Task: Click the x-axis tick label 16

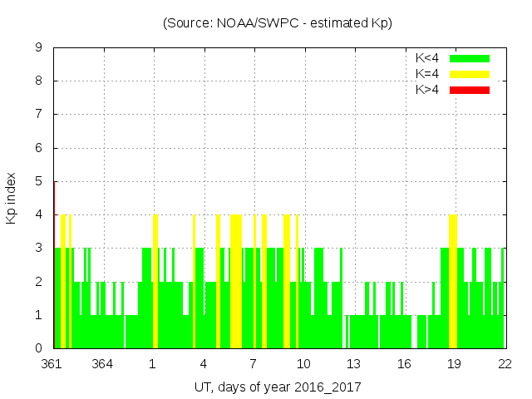Action: 404,364
